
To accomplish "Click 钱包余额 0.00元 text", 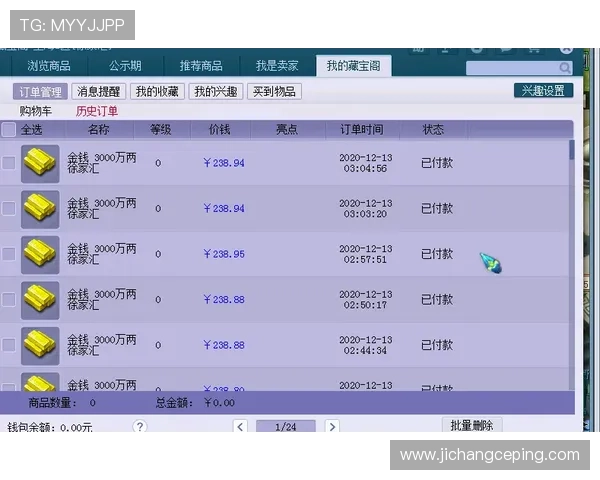I will 50,427.
